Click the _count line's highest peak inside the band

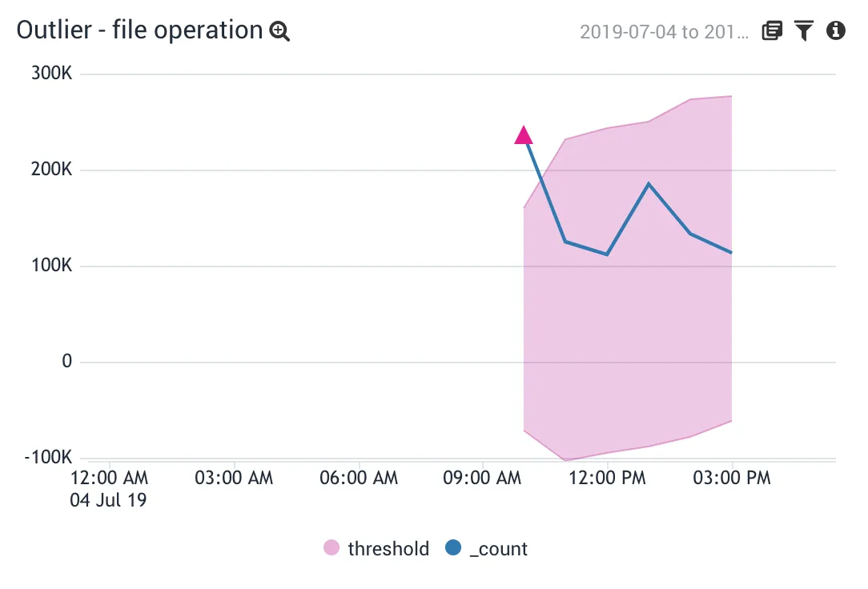pyautogui.click(x=649, y=183)
